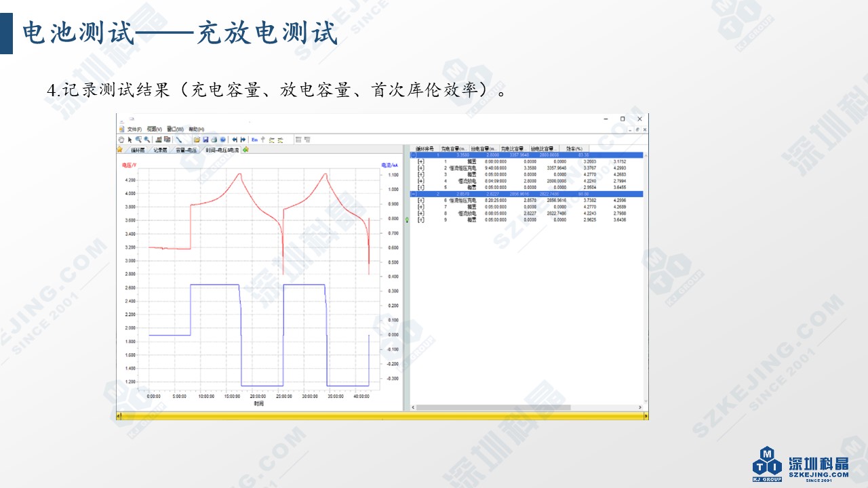Click the print toolbar icon

pos(214,140)
